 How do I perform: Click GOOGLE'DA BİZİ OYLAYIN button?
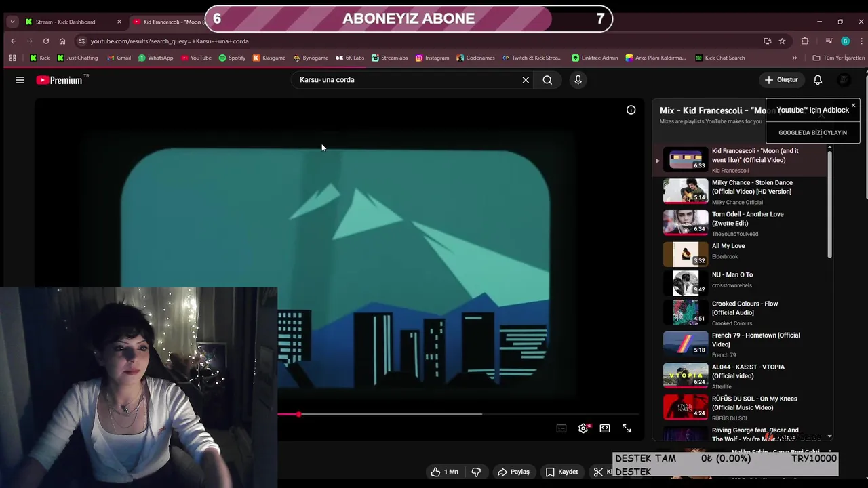tap(812, 133)
